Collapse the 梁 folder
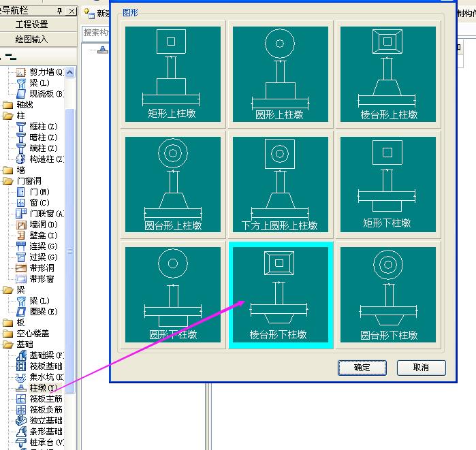Screen dimensions: 476x450 (x=7, y=290)
